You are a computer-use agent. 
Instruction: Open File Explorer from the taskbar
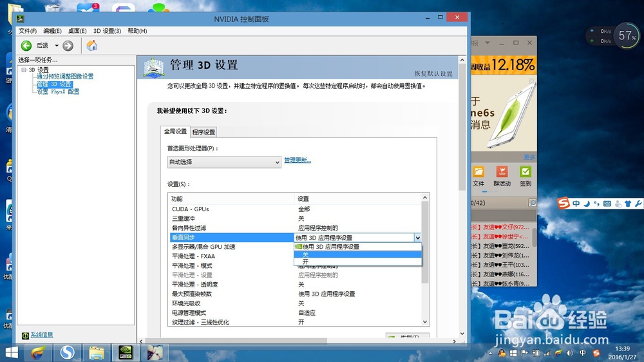pyautogui.click(x=97, y=353)
